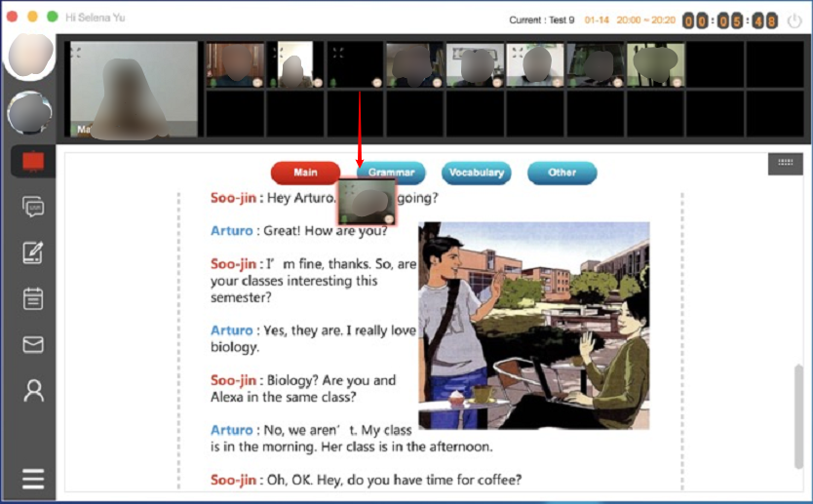Switch to the Vocabulary tab
The height and width of the screenshot is (504, 813).
pos(477,173)
